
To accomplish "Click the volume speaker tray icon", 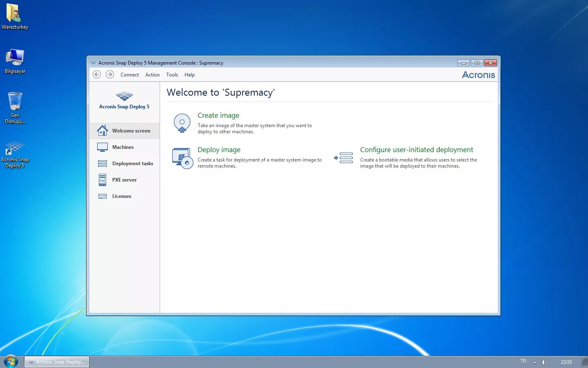I will [x=544, y=362].
